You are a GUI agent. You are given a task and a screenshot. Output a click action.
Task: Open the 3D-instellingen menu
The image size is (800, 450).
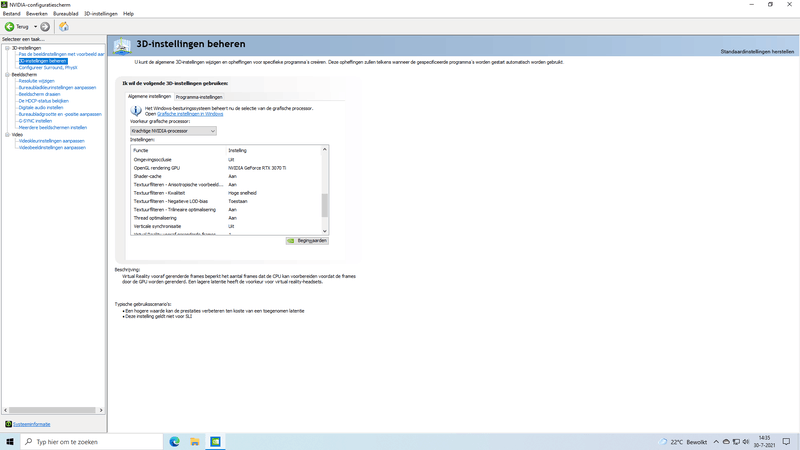[x=101, y=14]
